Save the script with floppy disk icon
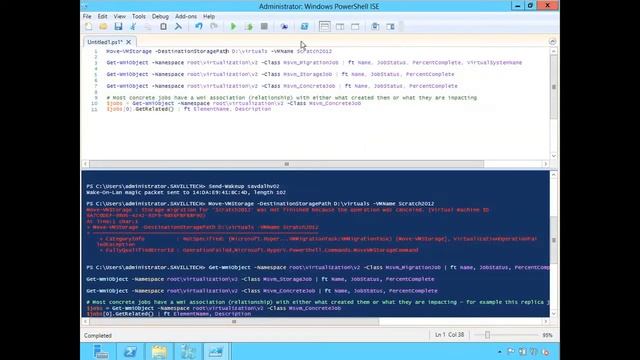This screenshot has width=640, height=360. (118, 27)
